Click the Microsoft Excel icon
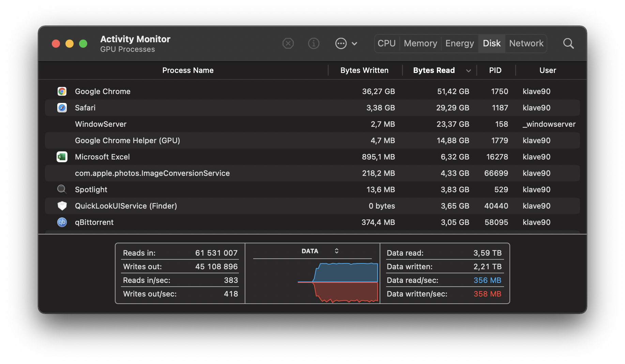Screen dimensions: 625x364 [62, 157]
